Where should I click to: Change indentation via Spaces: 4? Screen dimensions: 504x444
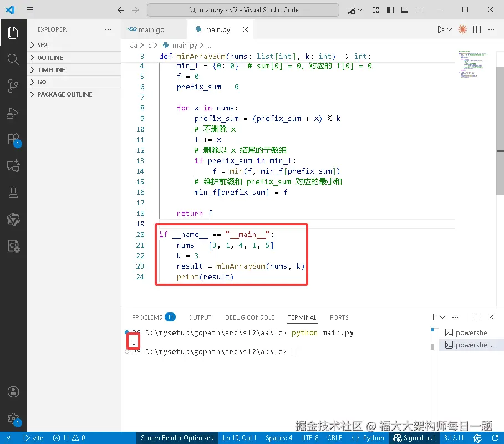(279, 438)
